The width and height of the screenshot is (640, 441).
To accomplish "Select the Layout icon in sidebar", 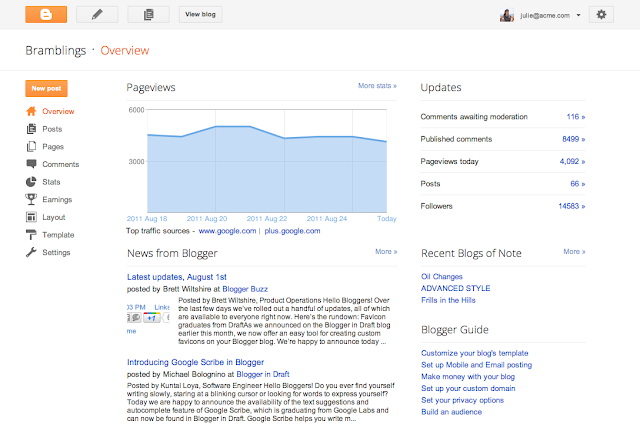I will click(32, 217).
